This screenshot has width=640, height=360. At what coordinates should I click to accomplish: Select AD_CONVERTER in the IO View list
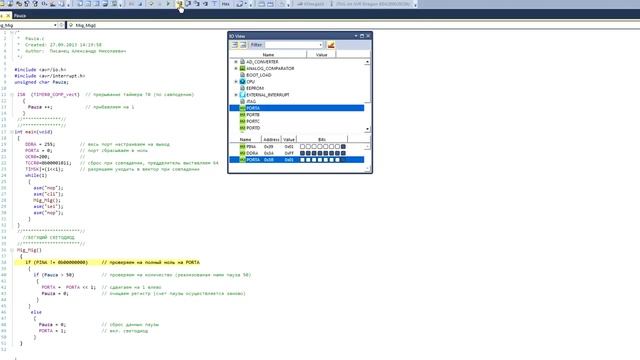click(x=262, y=62)
